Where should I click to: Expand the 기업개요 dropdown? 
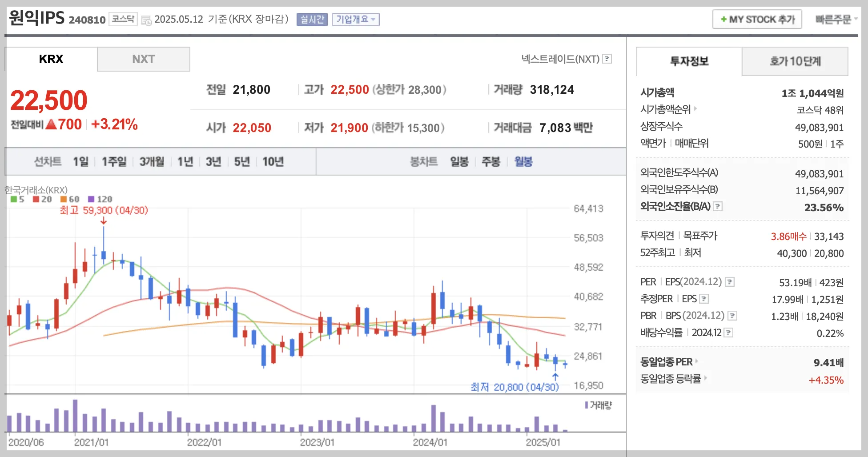tap(356, 20)
